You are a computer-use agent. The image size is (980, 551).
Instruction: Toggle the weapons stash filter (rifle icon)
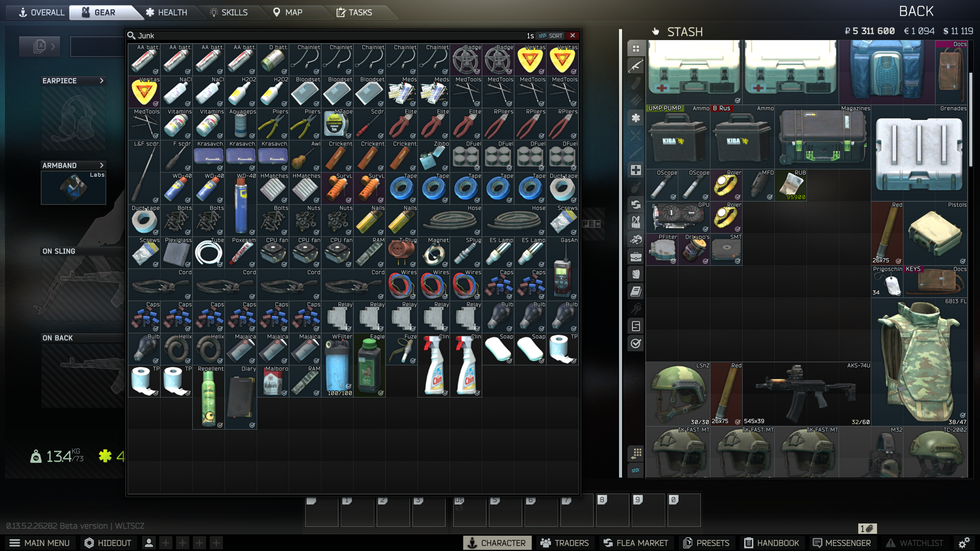point(636,66)
